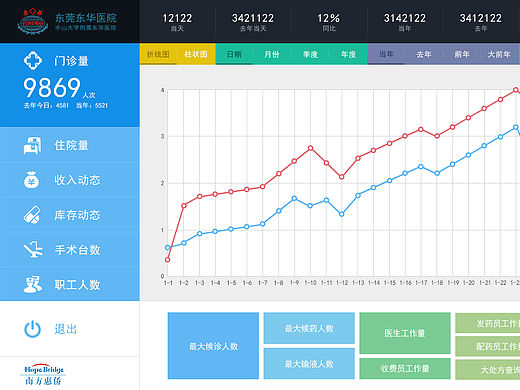Select the 去年 tab
The height and width of the screenshot is (390, 520).
click(424, 54)
